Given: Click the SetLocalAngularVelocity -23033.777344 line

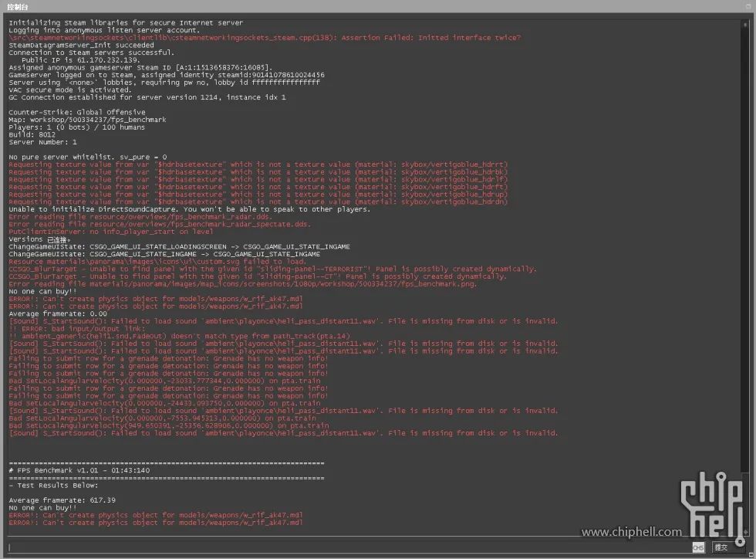Looking at the screenshot, I should point(164,381).
